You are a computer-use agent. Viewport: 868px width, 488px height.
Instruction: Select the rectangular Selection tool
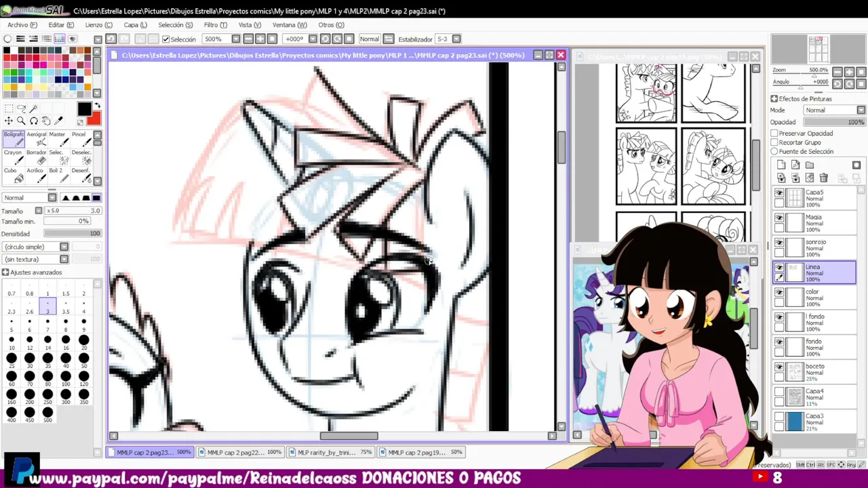(x=8, y=109)
